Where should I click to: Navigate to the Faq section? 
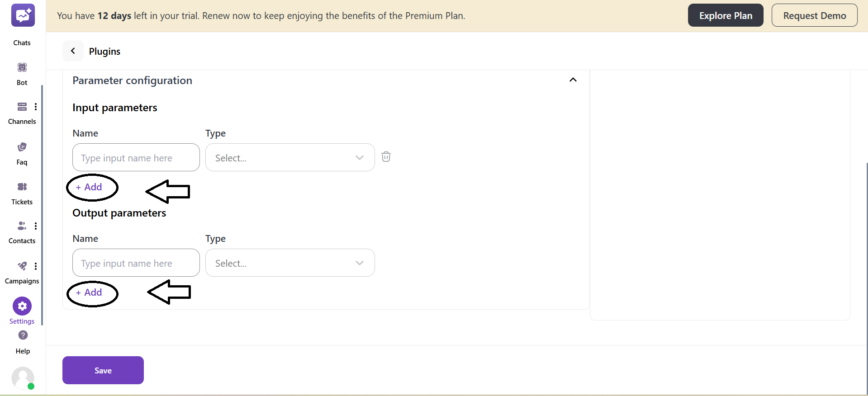point(22,146)
